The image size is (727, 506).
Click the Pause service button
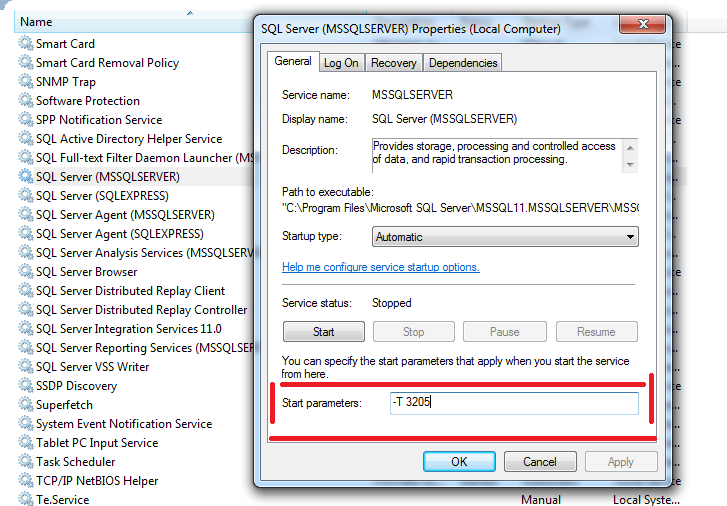pos(504,332)
